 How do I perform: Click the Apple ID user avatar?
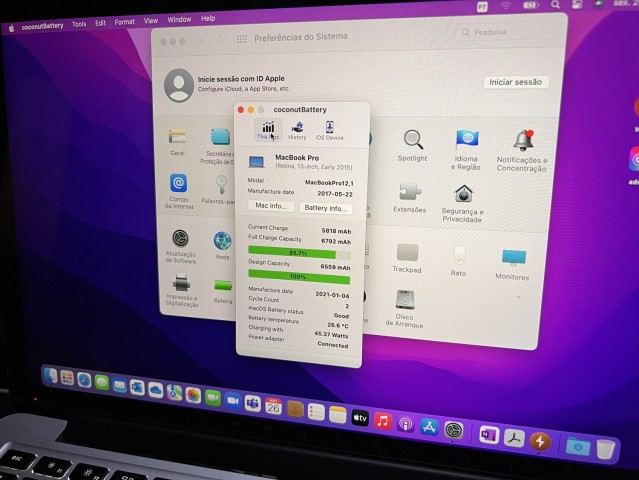point(178,85)
